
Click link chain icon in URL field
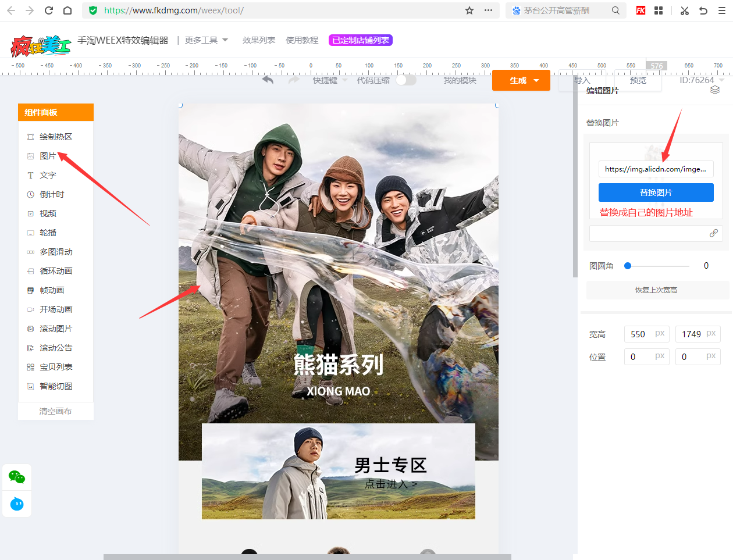point(714,233)
